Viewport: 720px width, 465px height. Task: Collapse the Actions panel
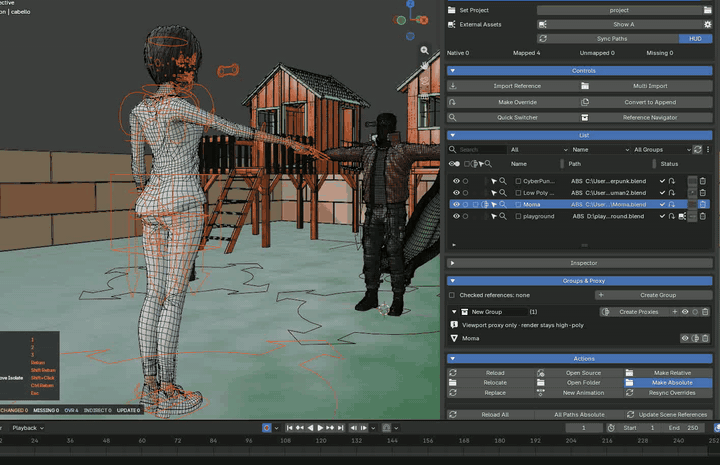(x=453, y=359)
